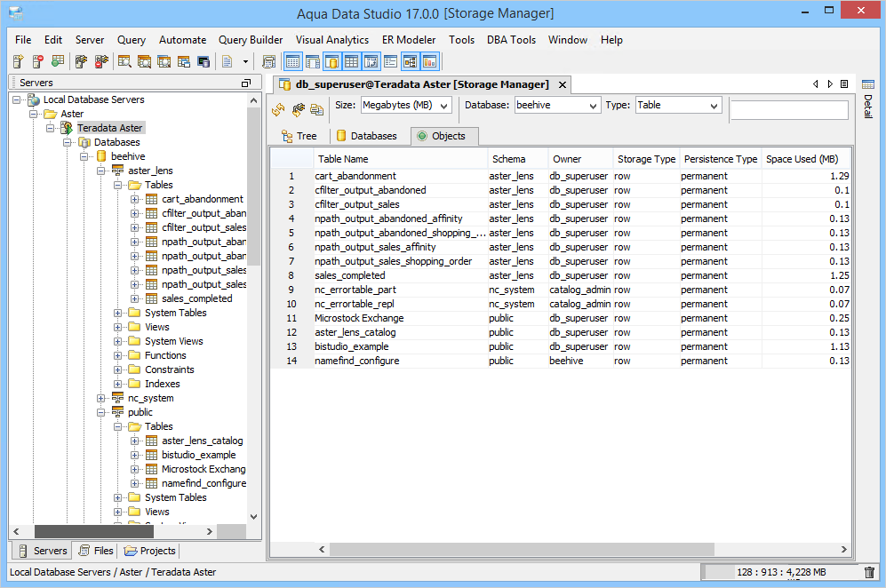Collapse the public schema node
886x588 pixels.
(101, 412)
